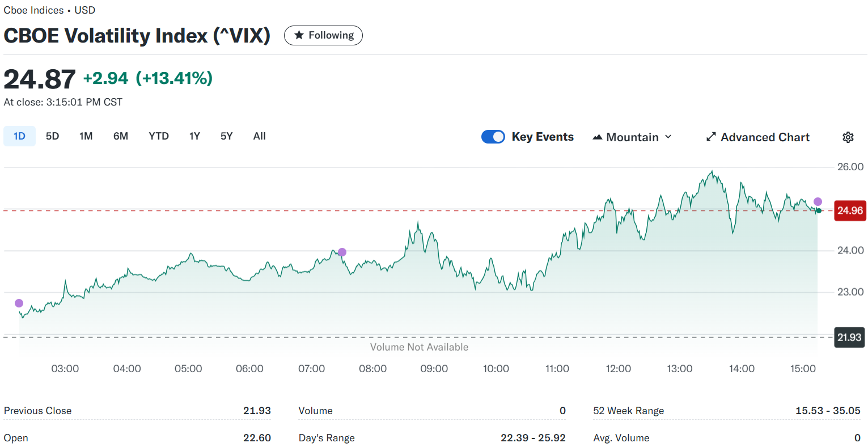Click the +2.94 change value
This screenshot has width=868, height=447.
click(106, 78)
